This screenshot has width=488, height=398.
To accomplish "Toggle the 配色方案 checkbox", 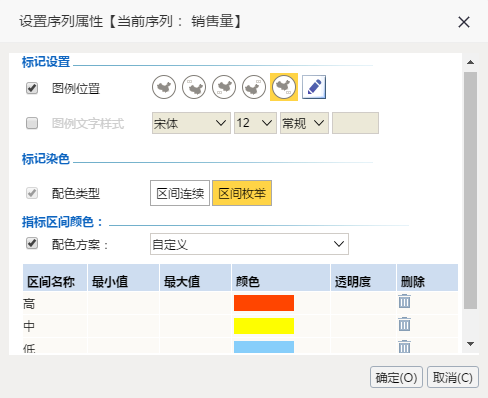I will pyautogui.click(x=32, y=243).
